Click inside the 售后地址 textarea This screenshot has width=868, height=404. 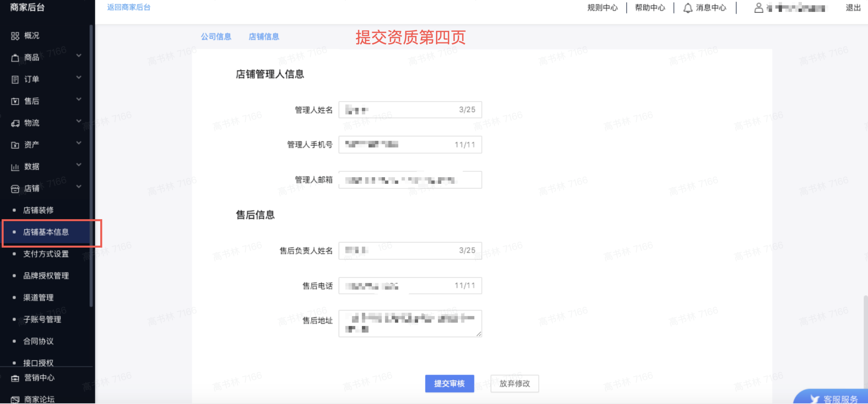point(410,323)
